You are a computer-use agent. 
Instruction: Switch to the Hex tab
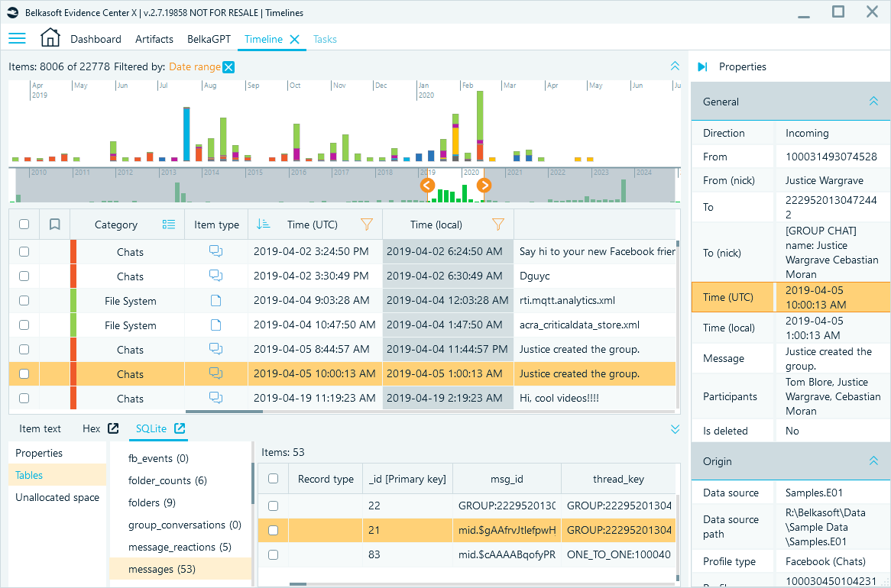(x=91, y=429)
